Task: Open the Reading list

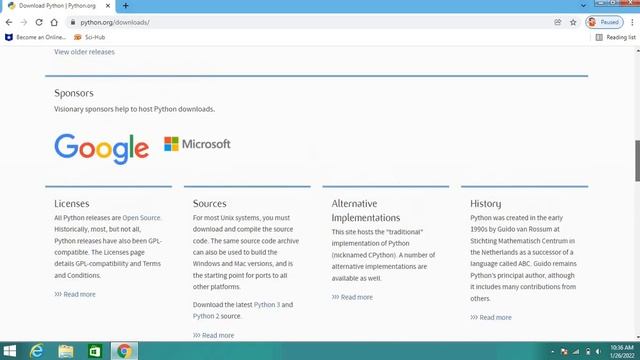Action: [x=616, y=37]
